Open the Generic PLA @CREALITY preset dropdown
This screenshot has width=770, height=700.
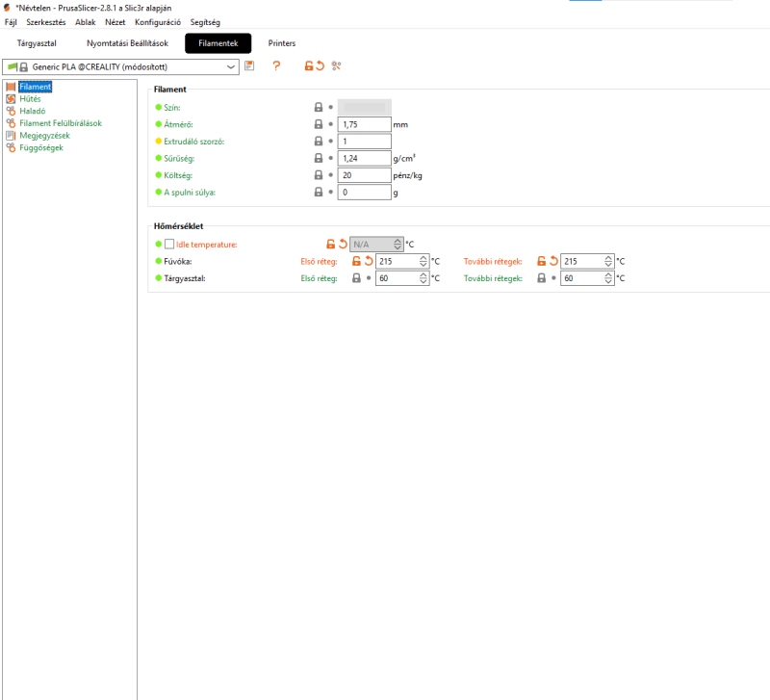coord(121,66)
